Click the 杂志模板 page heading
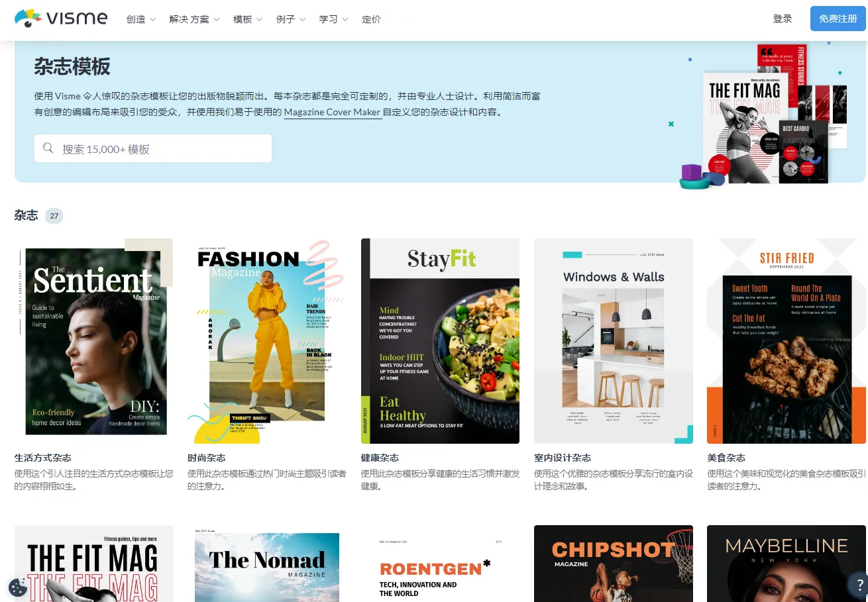The width and height of the screenshot is (868, 602). [72, 67]
